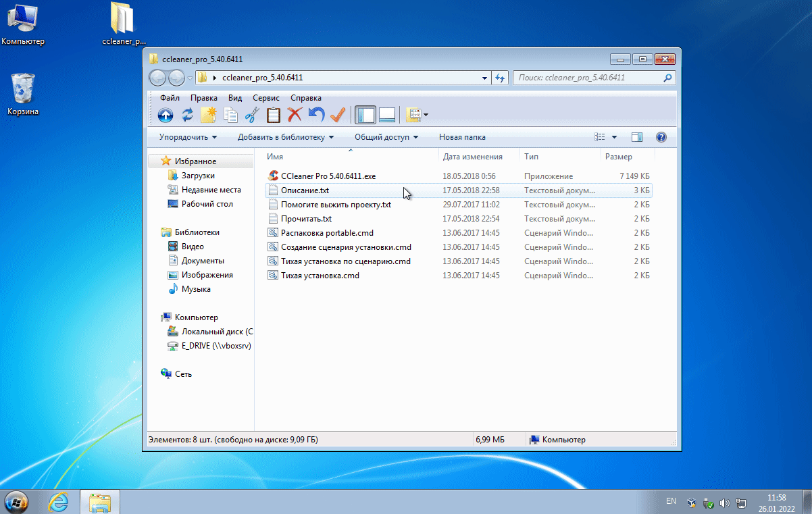
Task: Select Помогите выжить проекту.txt file
Action: [x=459, y=205]
